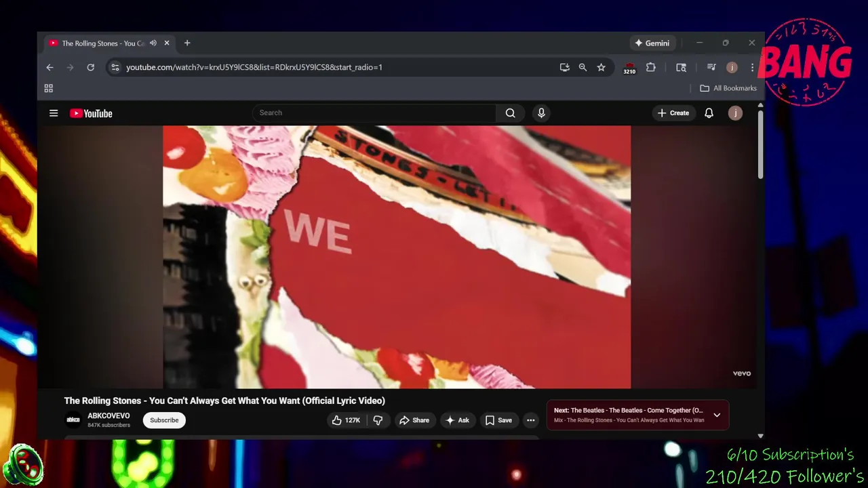Open the media controls music icon
Viewport: 868px width, 488px height.
tap(711, 67)
